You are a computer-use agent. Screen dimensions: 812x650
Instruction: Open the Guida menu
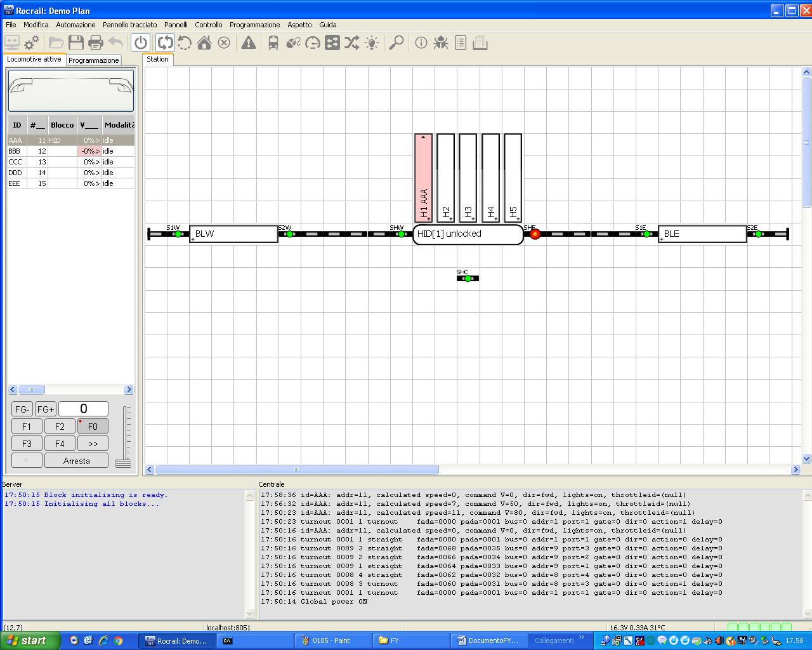[x=328, y=25]
